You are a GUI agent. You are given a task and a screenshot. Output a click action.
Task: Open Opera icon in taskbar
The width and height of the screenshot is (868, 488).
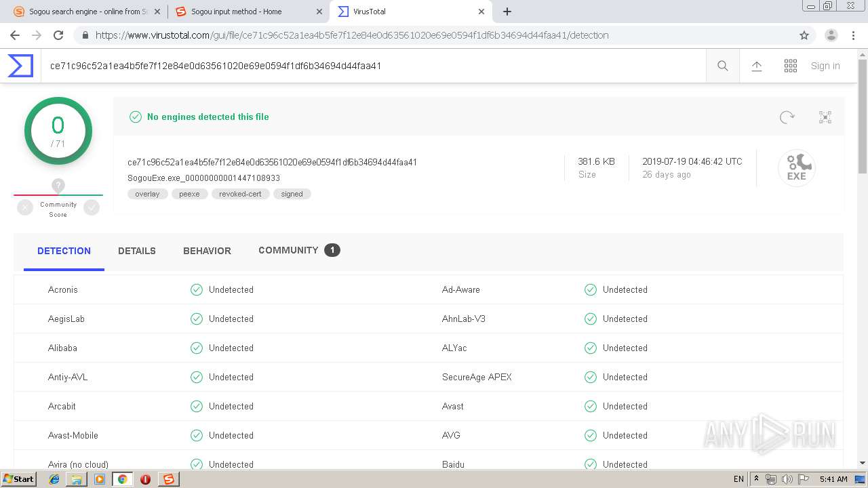pos(145,479)
